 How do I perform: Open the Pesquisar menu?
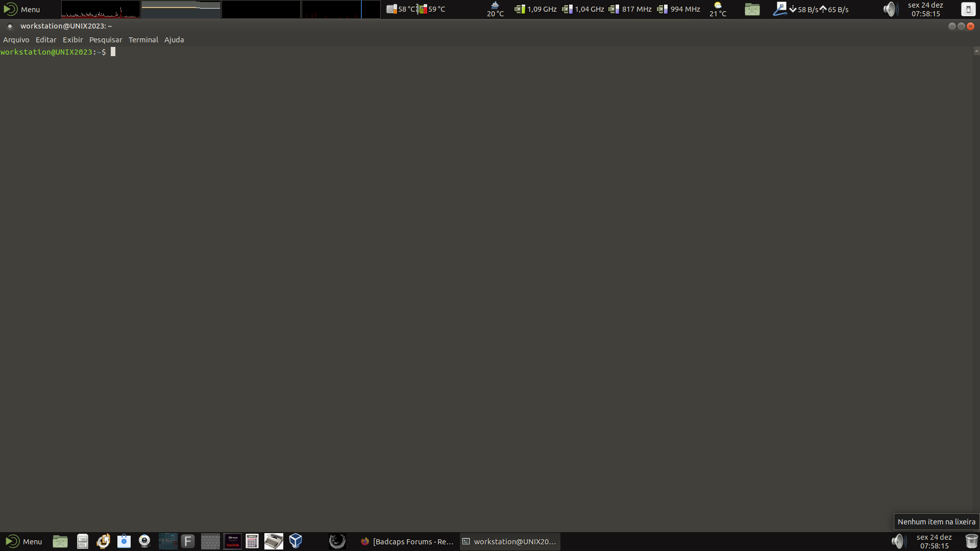click(106, 40)
